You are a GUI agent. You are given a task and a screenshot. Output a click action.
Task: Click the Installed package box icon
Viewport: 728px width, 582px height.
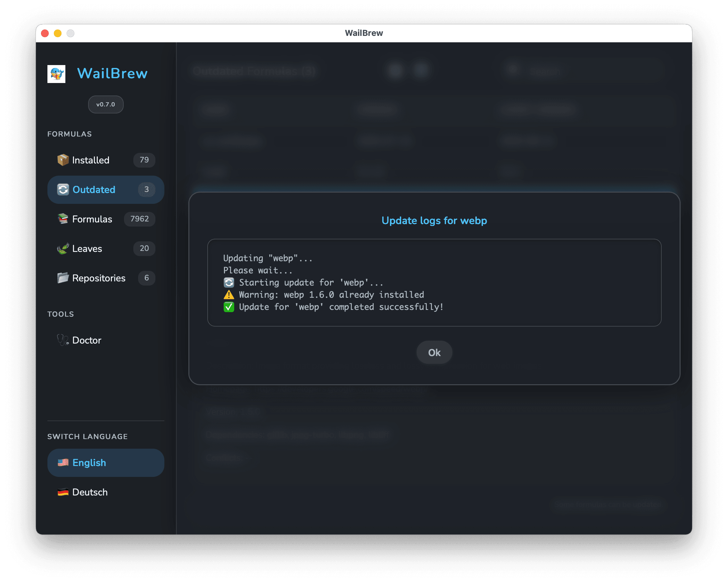click(x=63, y=160)
